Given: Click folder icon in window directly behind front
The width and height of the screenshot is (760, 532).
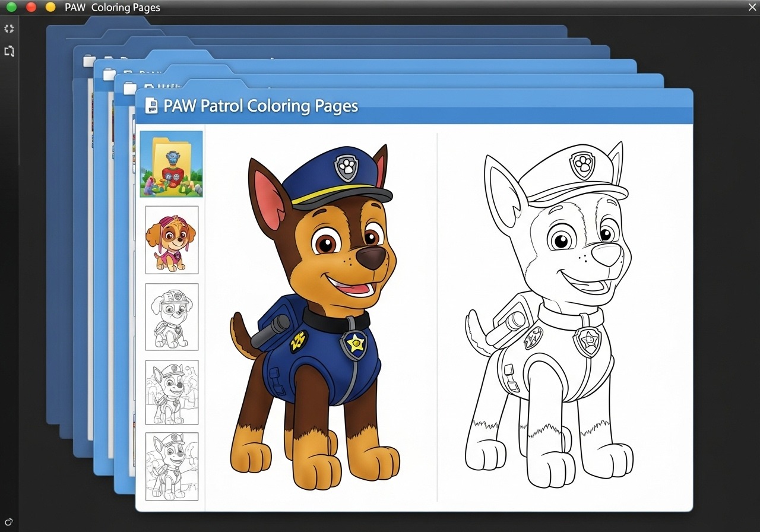Looking at the screenshot, I should (x=130, y=88).
